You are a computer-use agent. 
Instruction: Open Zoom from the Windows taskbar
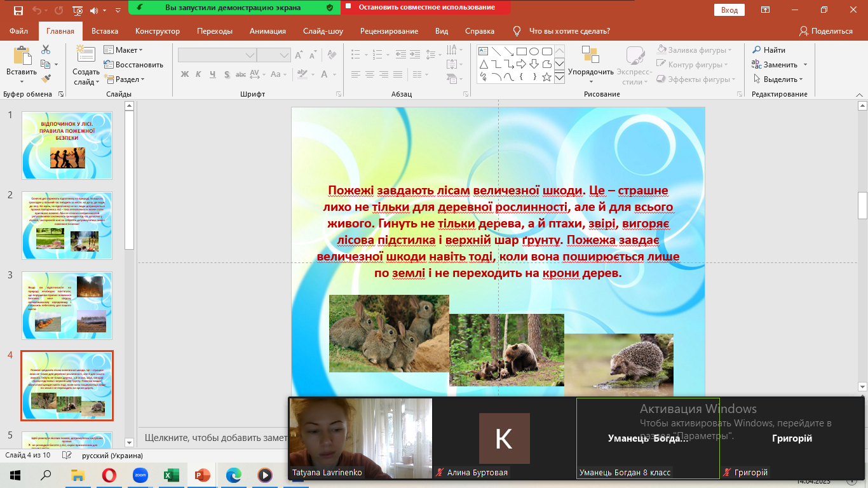(x=140, y=475)
